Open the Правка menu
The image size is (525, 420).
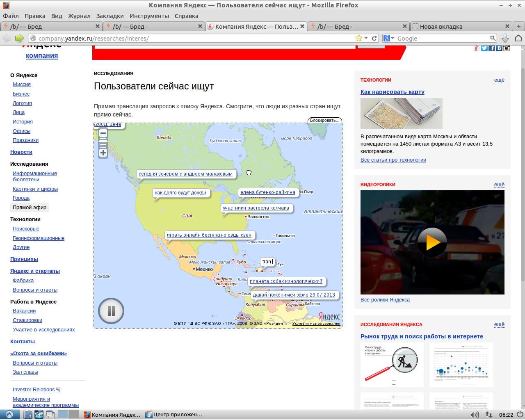35,16
